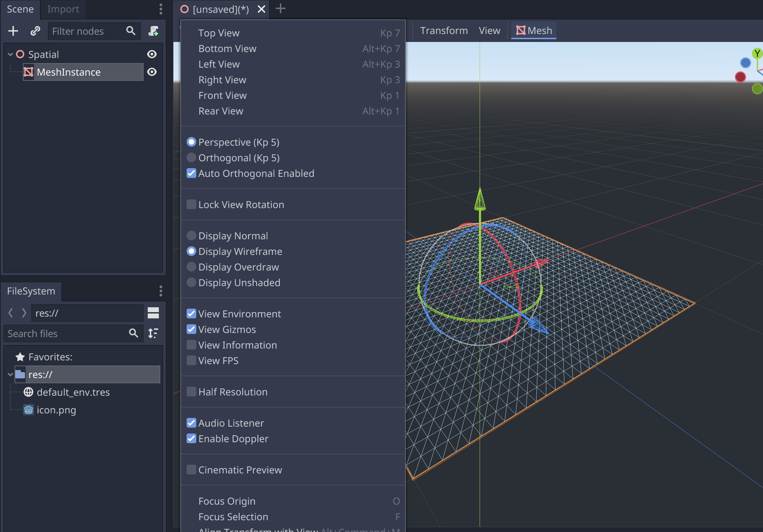Open the FileSystem panel options menu
Screen dimensions: 763x532
[x=161, y=291]
